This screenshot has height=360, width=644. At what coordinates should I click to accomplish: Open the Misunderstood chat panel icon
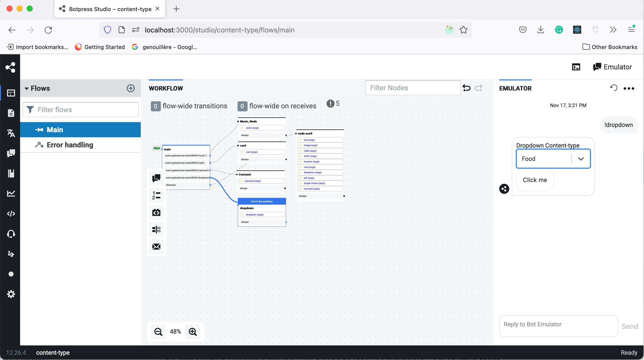(11, 153)
